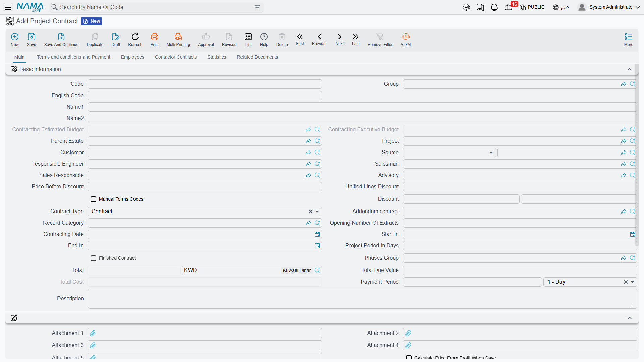This screenshot has width=644, height=362.
Task: Open the Employees tab
Action: (x=132, y=57)
